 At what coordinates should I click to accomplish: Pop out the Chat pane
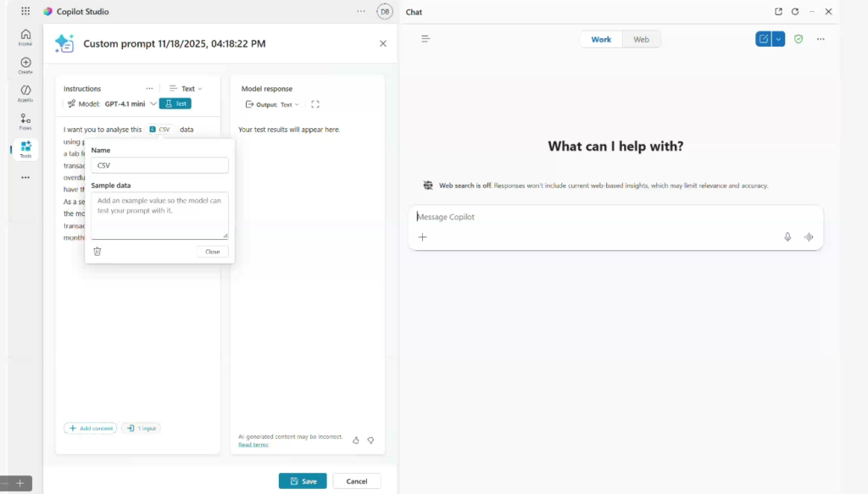pos(778,12)
